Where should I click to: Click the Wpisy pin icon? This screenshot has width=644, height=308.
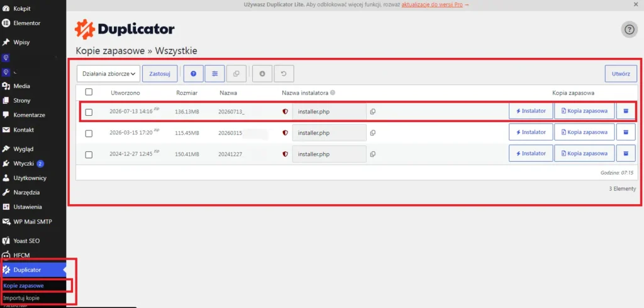(x=6, y=42)
